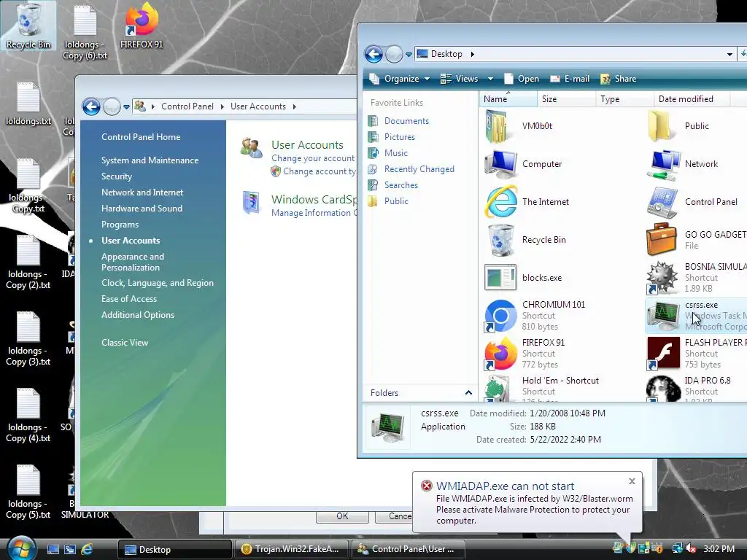Sort by Name column header
Image resolution: width=747 pixels, height=560 pixels.
click(x=508, y=99)
